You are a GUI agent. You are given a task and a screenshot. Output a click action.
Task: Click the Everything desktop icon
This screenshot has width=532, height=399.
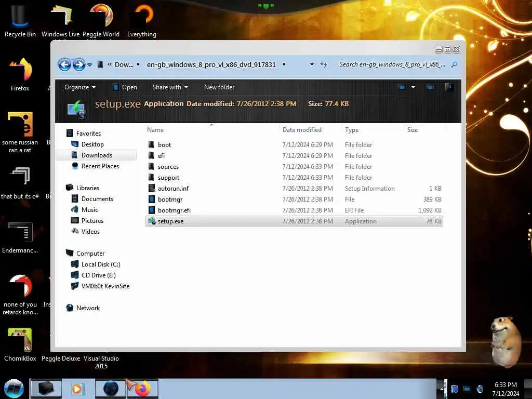[142, 20]
